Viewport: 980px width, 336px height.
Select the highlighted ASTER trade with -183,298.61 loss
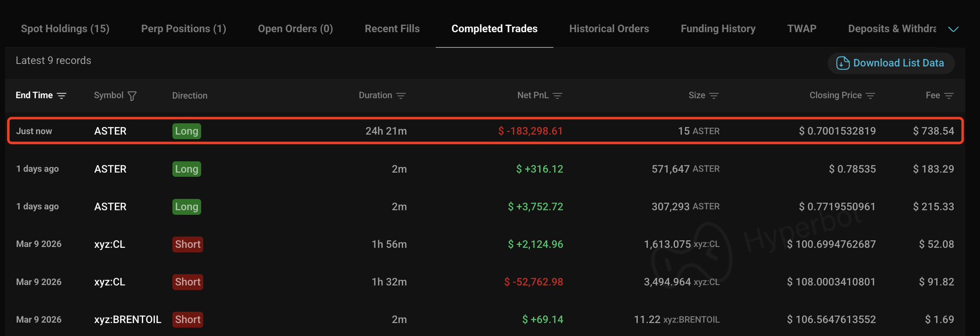[x=485, y=131]
